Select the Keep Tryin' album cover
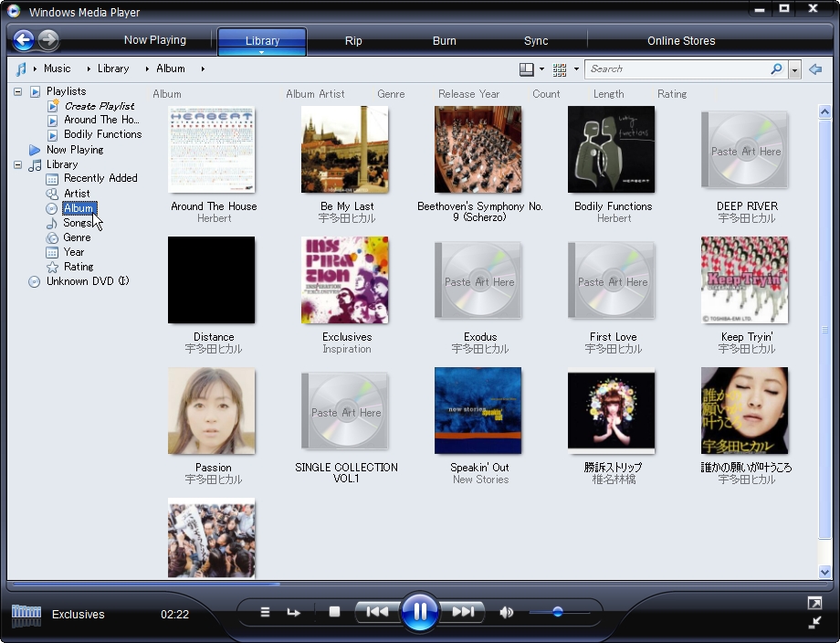Image resolution: width=840 pixels, height=643 pixels. click(x=745, y=280)
